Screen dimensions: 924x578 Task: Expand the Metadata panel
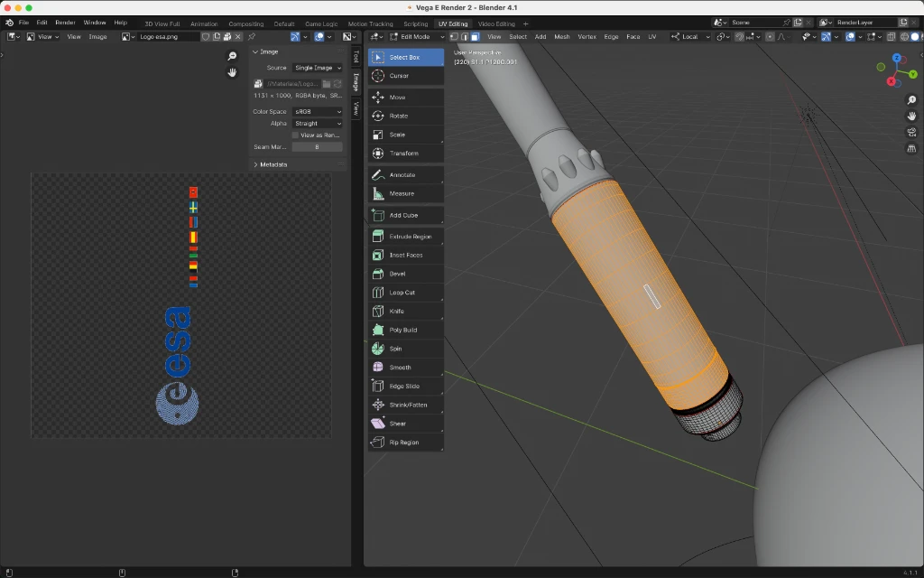tap(273, 164)
